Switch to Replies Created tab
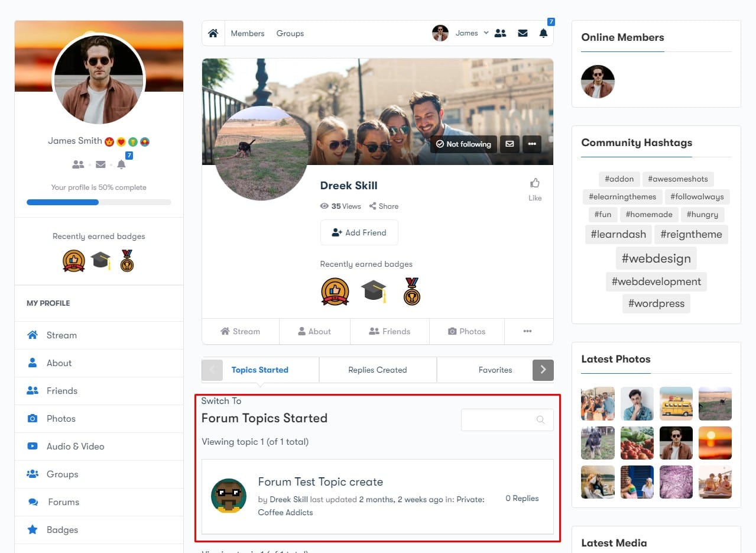 tap(378, 370)
